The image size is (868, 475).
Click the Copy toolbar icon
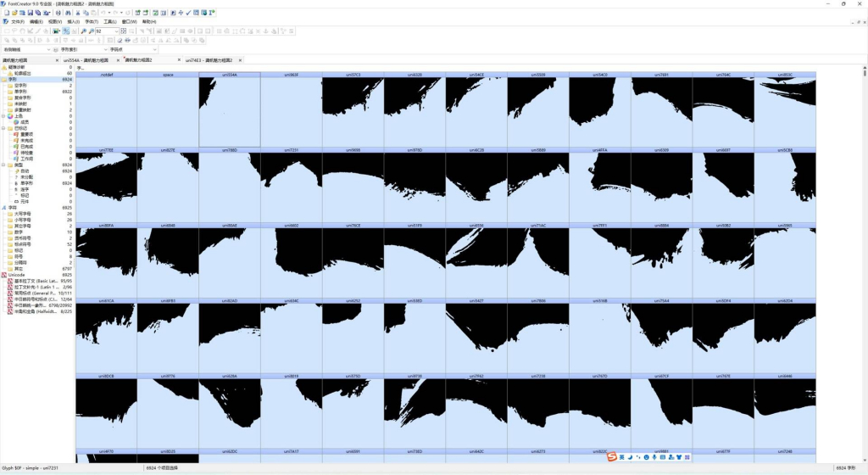coord(86,13)
